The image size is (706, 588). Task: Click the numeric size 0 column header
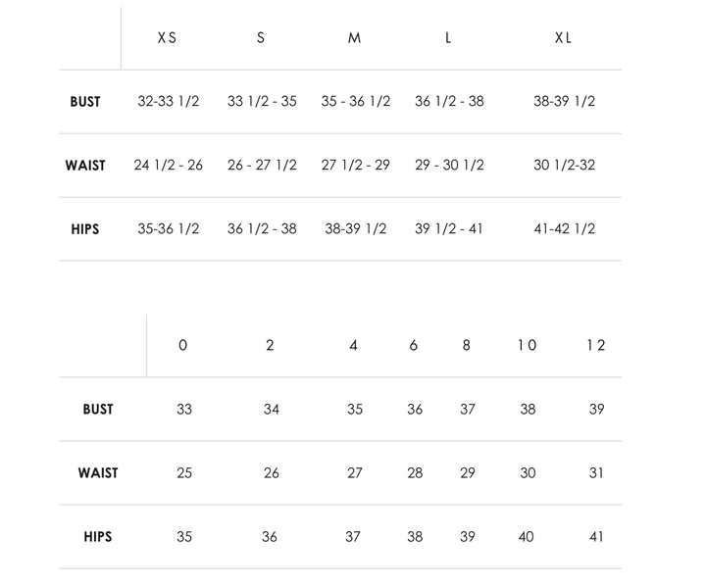183,345
